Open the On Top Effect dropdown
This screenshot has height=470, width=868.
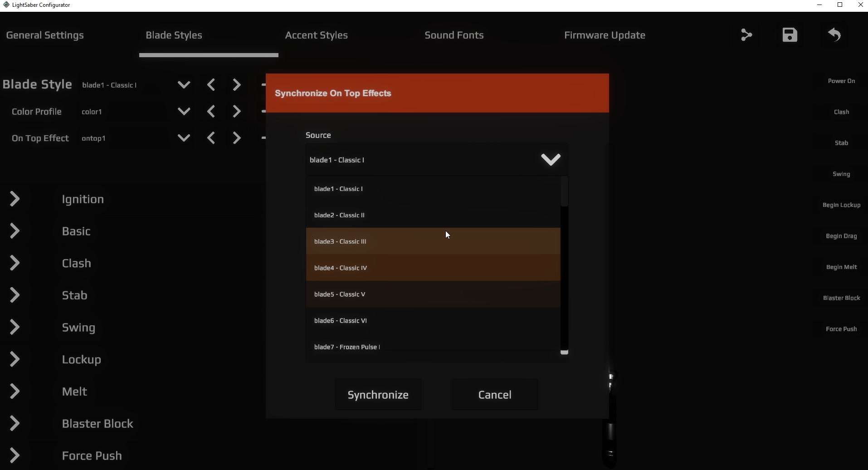(184, 138)
